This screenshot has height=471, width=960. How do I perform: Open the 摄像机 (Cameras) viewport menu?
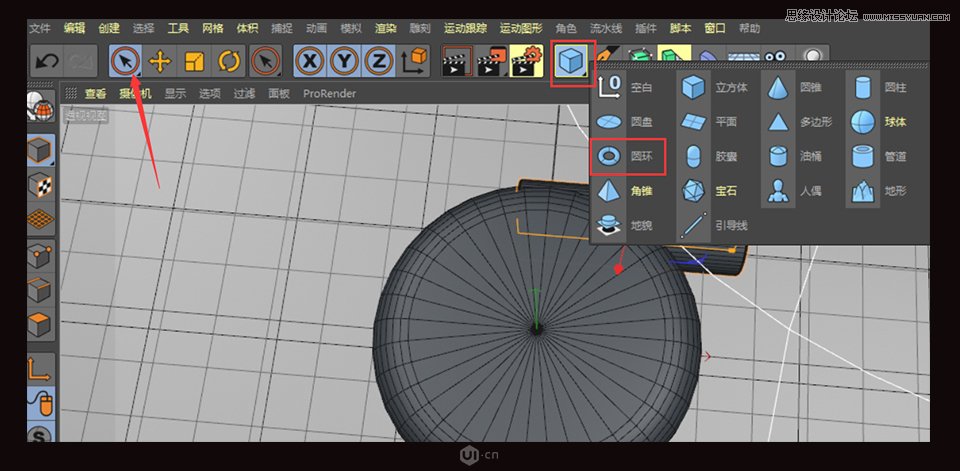click(135, 94)
